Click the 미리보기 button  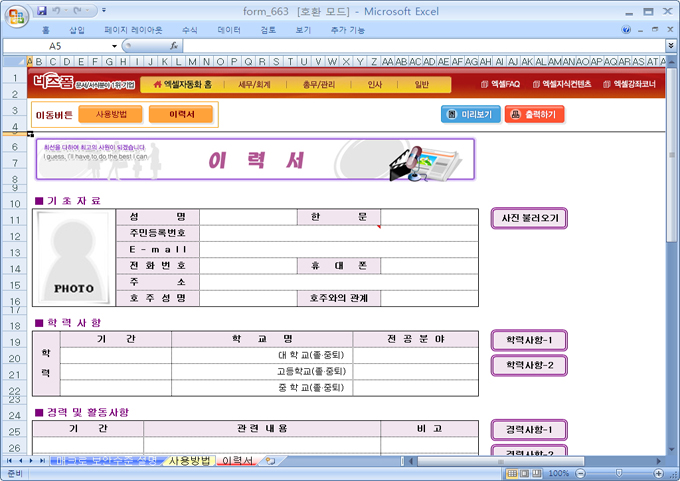click(x=470, y=115)
